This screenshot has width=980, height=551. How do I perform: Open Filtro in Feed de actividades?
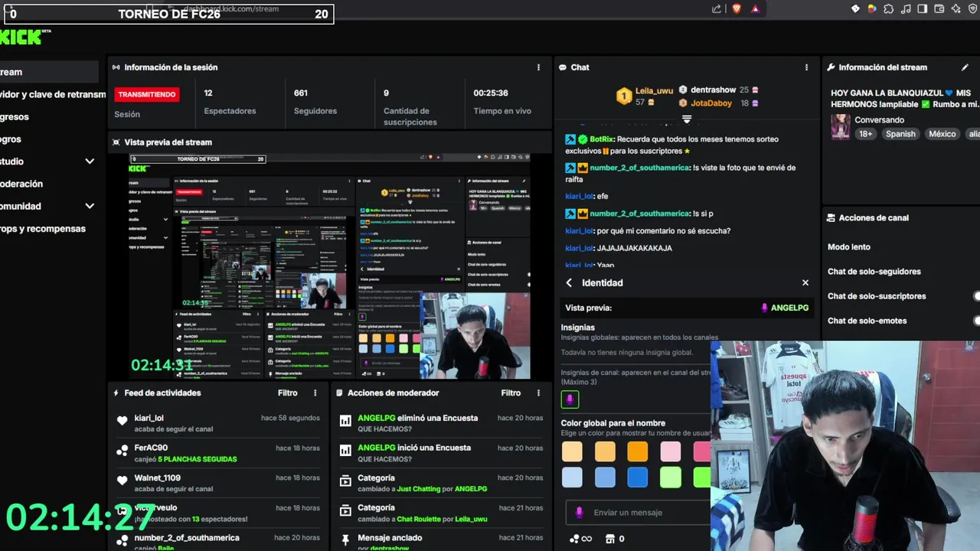pos(287,393)
